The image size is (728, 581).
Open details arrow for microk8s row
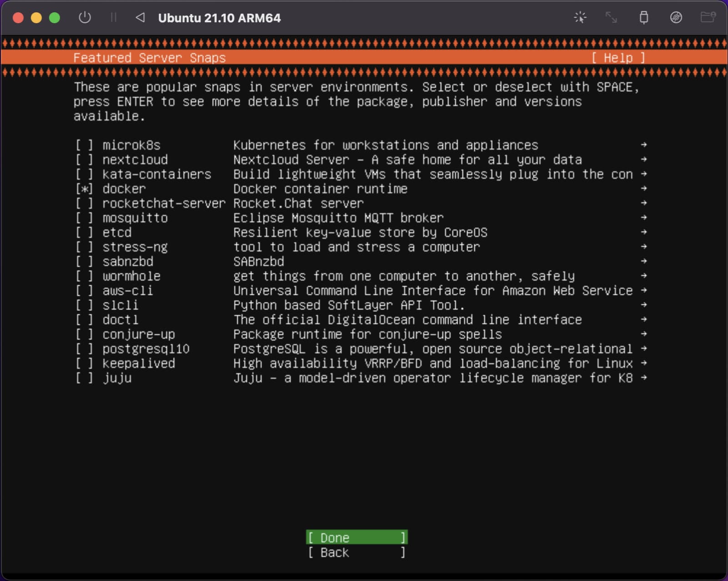(x=643, y=145)
